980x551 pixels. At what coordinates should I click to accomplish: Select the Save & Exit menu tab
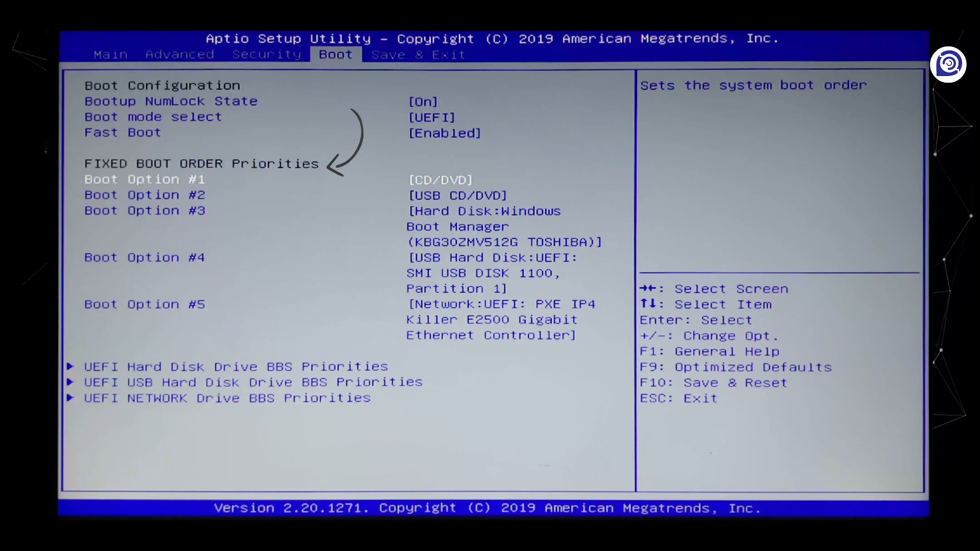(418, 55)
